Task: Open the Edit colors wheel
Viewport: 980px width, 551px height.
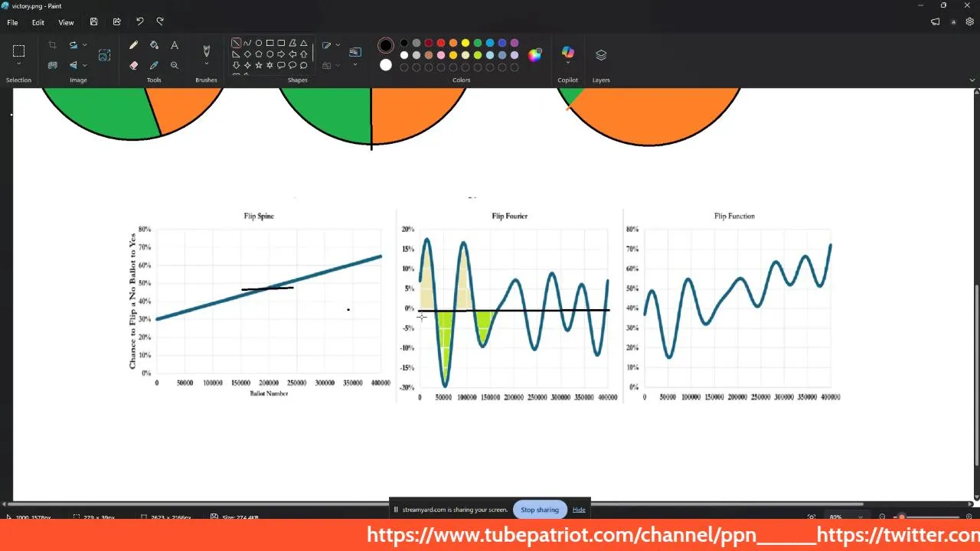Action: point(535,54)
